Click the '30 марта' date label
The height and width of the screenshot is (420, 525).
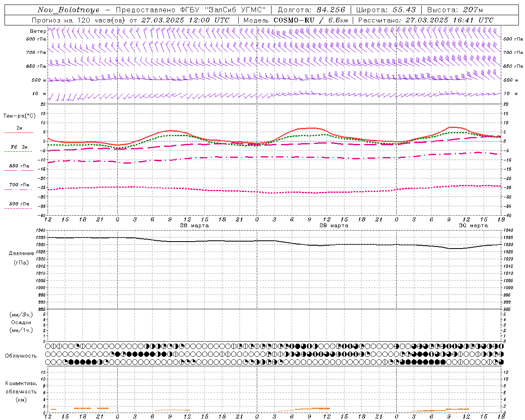click(473, 226)
